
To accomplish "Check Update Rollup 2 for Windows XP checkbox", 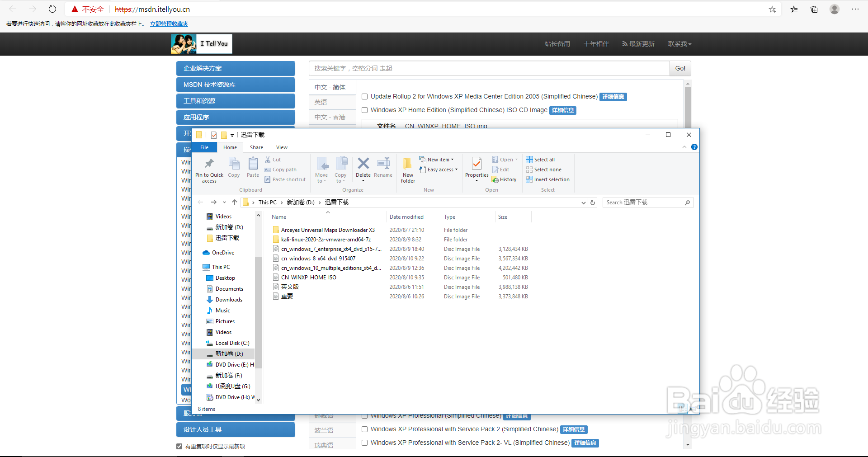I will [x=365, y=97].
